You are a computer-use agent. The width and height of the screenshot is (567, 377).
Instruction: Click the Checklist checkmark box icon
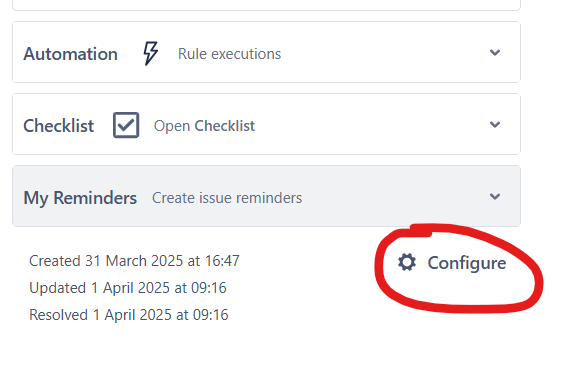tap(126, 125)
